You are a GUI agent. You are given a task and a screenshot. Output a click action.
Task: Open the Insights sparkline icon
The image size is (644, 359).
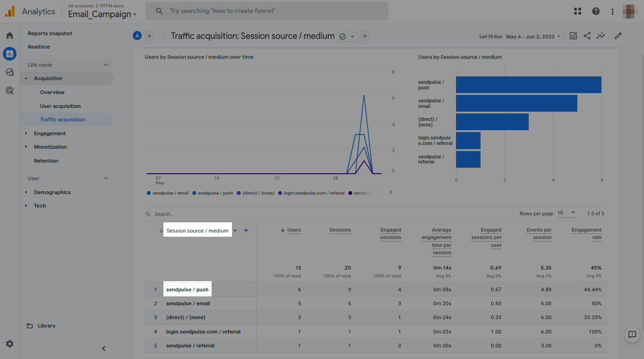[600, 36]
